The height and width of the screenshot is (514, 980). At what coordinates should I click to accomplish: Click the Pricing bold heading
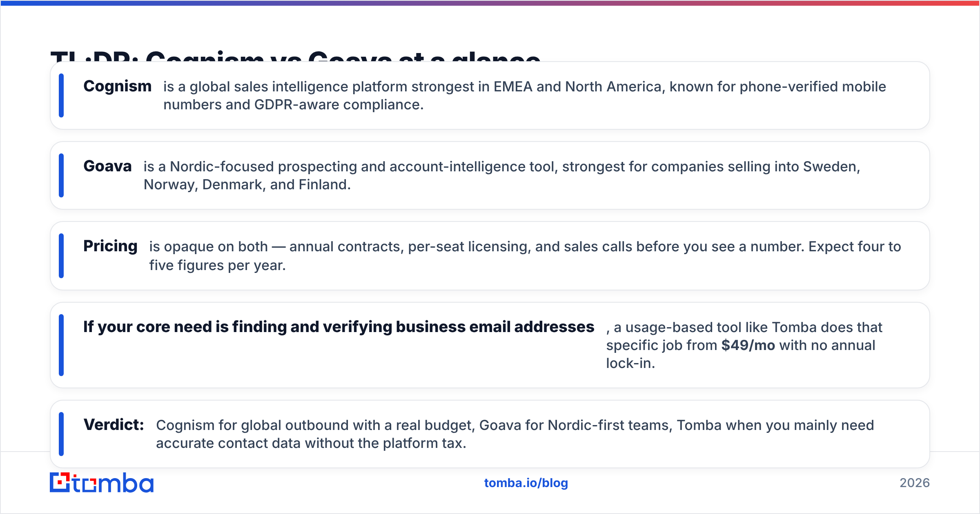(x=110, y=246)
